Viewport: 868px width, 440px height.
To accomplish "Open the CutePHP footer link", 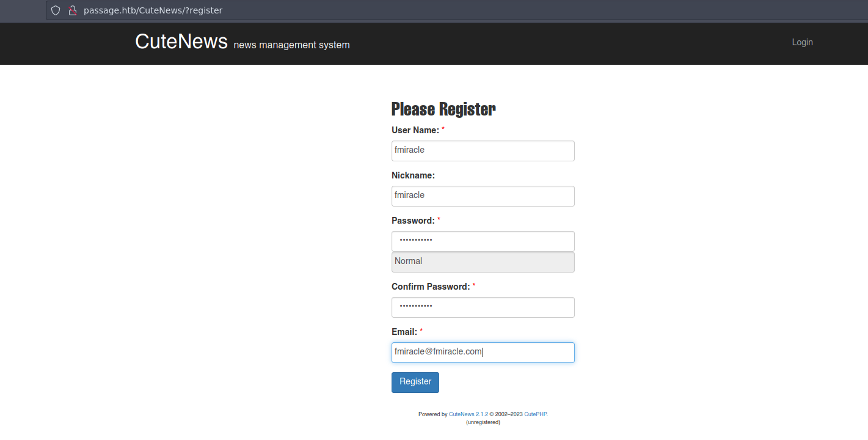I will click(535, 414).
